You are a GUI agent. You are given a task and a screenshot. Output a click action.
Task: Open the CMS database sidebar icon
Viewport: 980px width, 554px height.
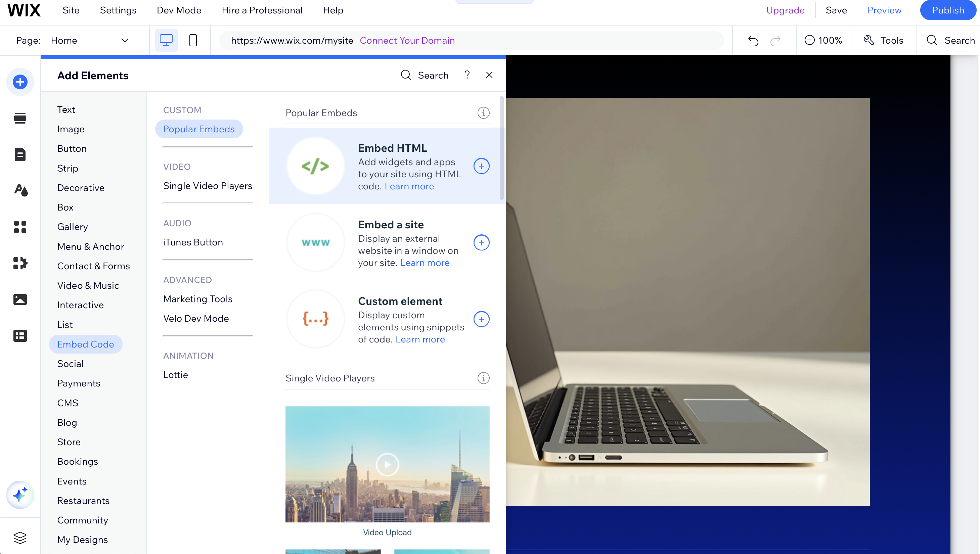coord(20,336)
